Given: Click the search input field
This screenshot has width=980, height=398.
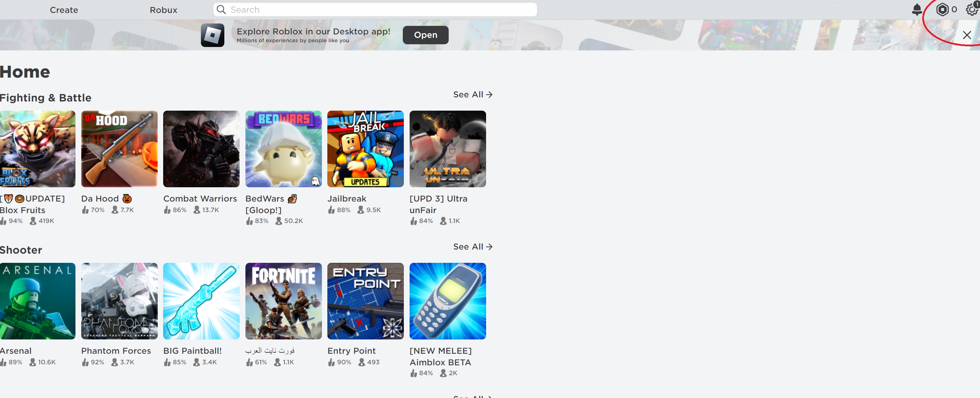Looking at the screenshot, I should (x=375, y=10).
